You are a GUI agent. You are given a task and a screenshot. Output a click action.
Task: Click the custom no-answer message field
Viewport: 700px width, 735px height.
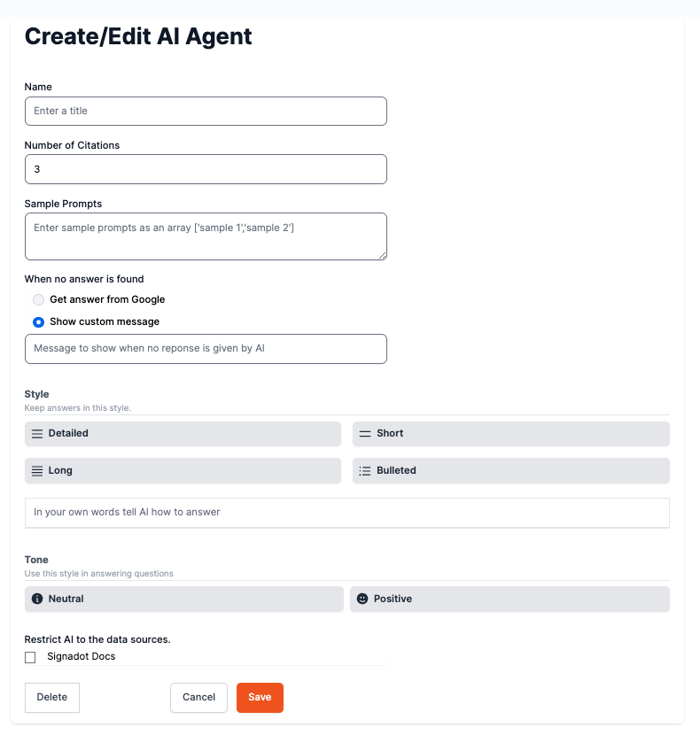coord(206,349)
